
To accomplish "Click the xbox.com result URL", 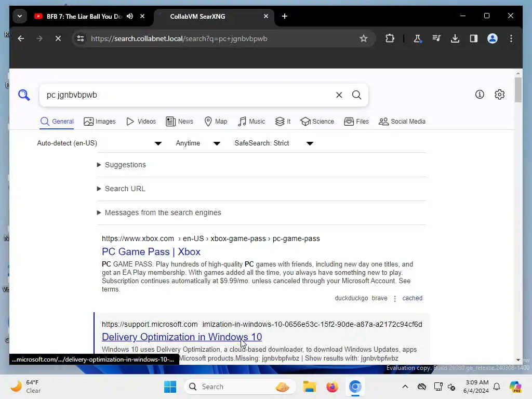I will pyautogui.click(x=211, y=238).
